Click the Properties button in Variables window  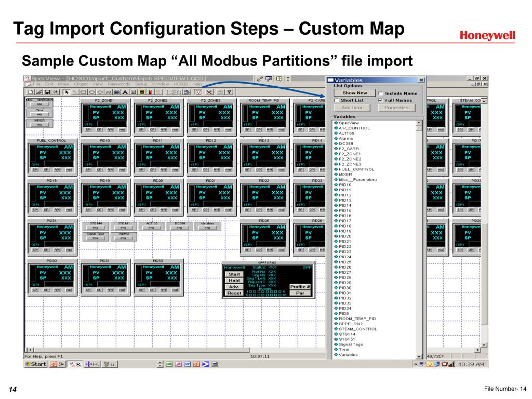tap(396, 108)
